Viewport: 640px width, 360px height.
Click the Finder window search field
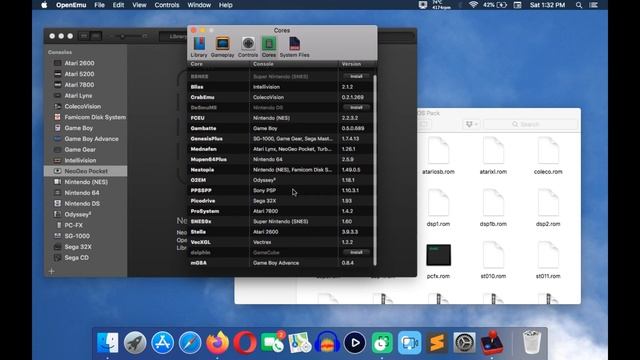click(531, 124)
